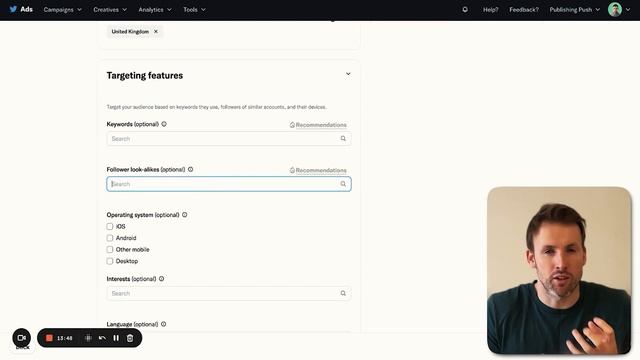Screen dimensions: 640x360
Task: Click the Twitter bird logo
Action: pos(13,9)
